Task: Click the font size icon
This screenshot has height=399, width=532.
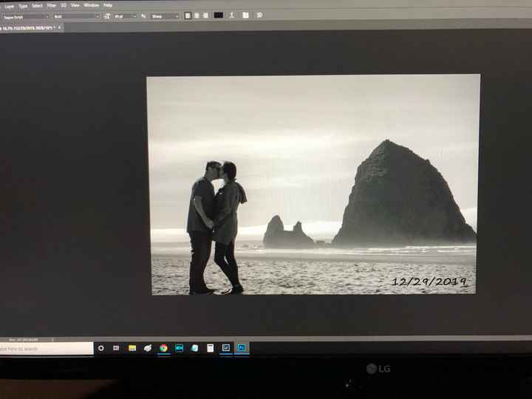Action: (x=107, y=16)
